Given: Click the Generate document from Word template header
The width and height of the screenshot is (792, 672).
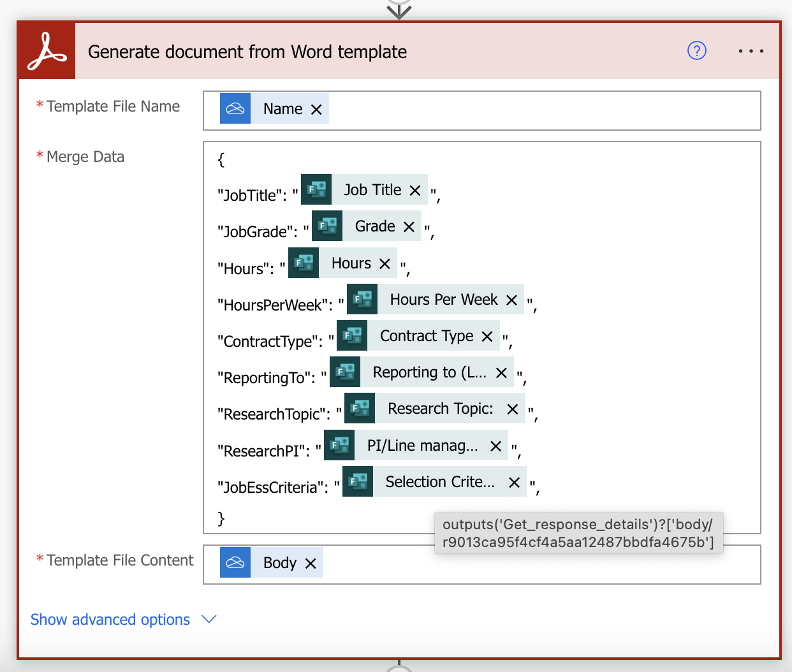Looking at the screenshot, I should tap(247, 52).
